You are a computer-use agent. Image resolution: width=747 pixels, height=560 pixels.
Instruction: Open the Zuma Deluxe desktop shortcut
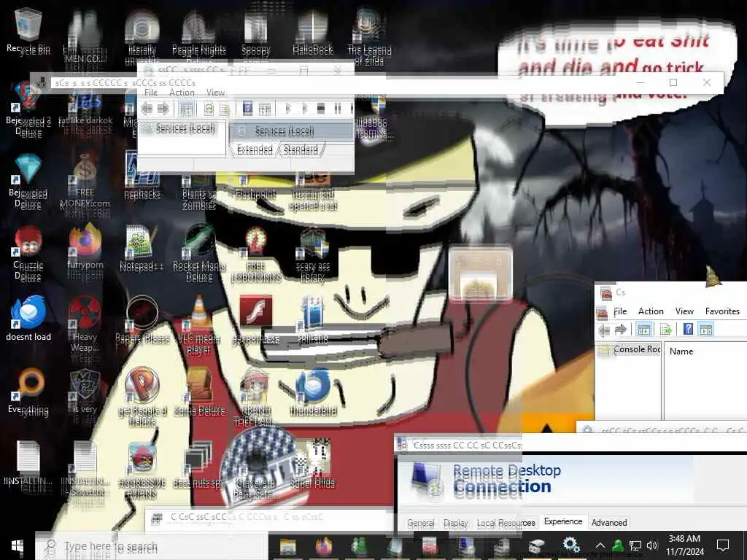point(199,392)
